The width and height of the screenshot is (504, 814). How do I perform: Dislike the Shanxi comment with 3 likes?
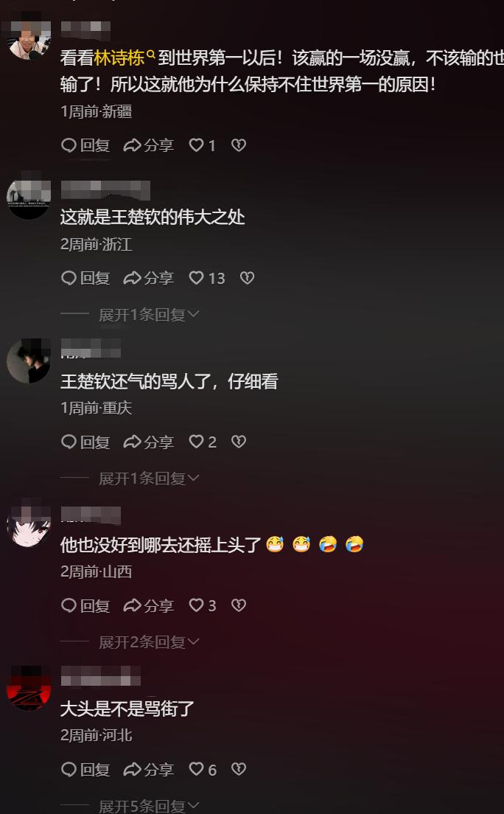point(239,605)
